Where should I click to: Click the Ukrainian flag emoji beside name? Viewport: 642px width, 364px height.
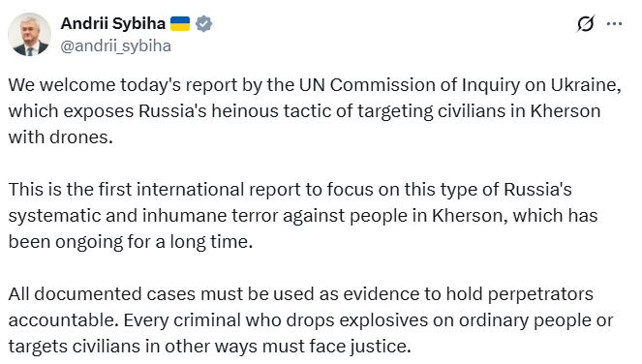(180, 24)
